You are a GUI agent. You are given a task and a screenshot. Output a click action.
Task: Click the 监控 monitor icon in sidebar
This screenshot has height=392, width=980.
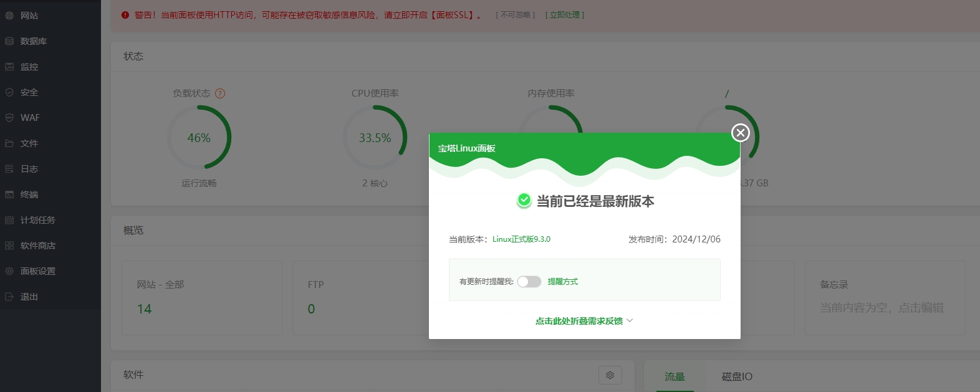click(x=9, y=67)
